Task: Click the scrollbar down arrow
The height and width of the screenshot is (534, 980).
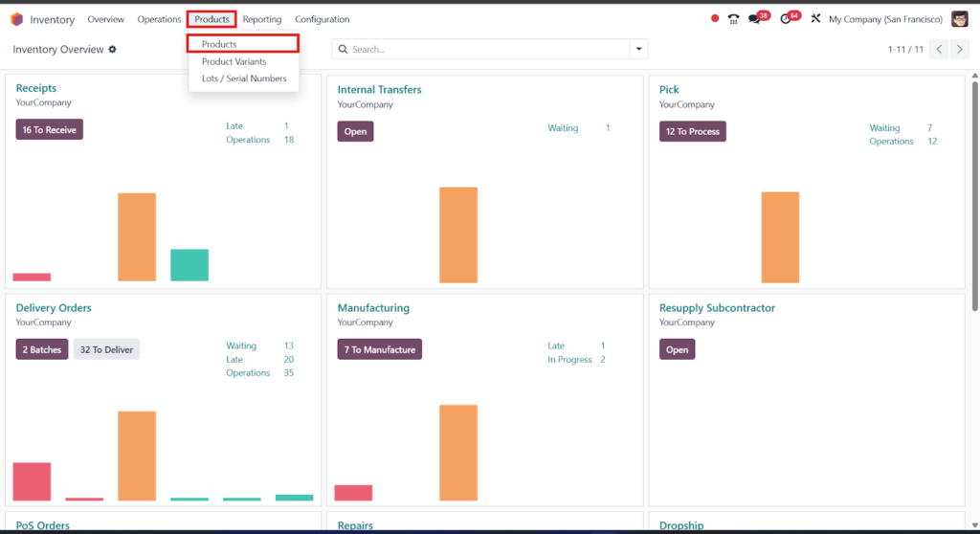Action: pyautogui.click(x=974, y=526)
